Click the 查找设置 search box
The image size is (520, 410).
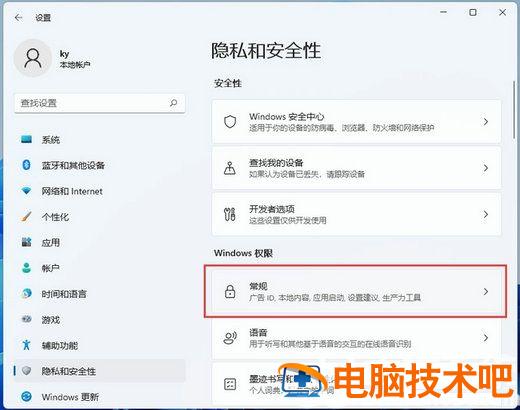pyautogui.click(x=100, y=103)
